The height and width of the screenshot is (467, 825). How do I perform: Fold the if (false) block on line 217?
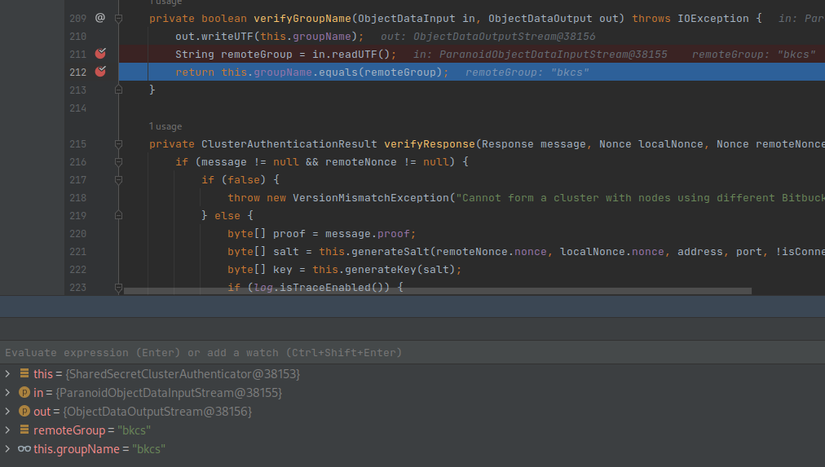[119, 180]
